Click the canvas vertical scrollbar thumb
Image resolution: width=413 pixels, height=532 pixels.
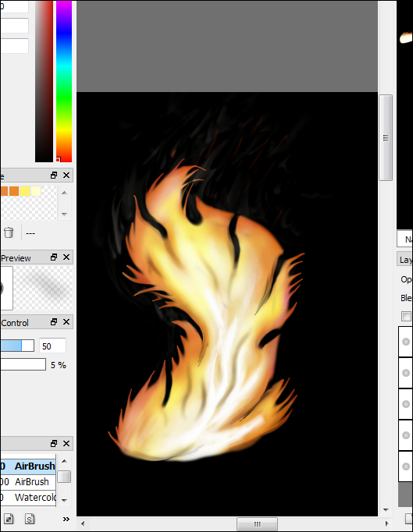(x=386, y=138)
